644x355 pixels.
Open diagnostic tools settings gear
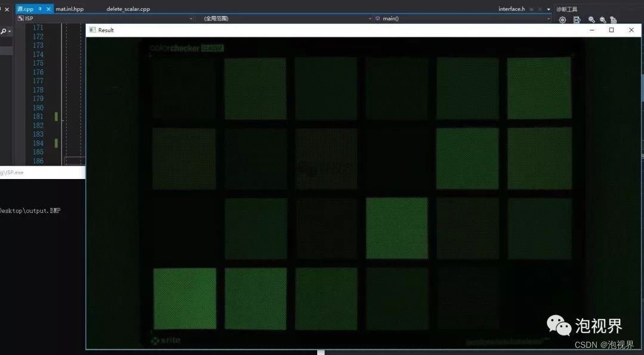pyautogui.click(x=563, y=20)
